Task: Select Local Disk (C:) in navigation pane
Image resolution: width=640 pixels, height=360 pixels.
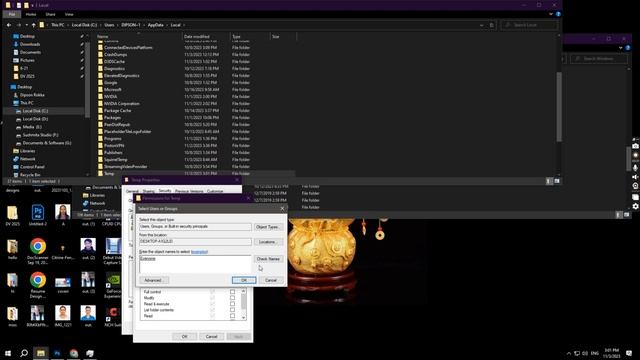Action: coord(35,111)
